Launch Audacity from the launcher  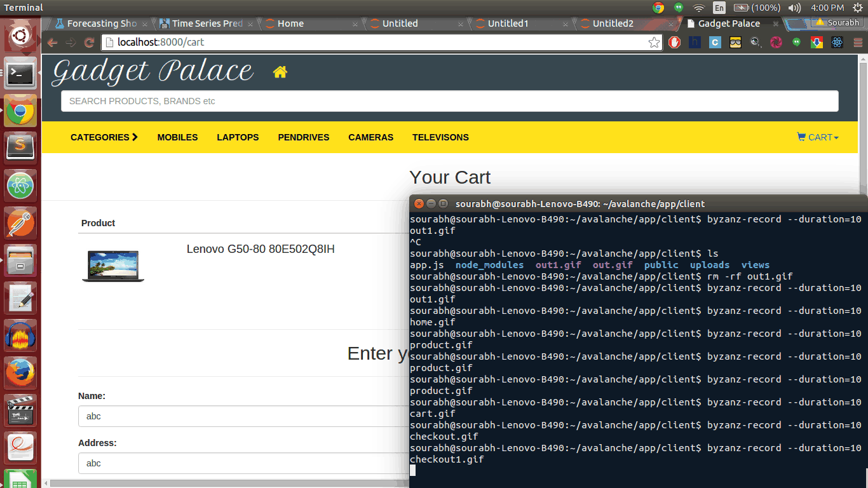tap(20, 335)
